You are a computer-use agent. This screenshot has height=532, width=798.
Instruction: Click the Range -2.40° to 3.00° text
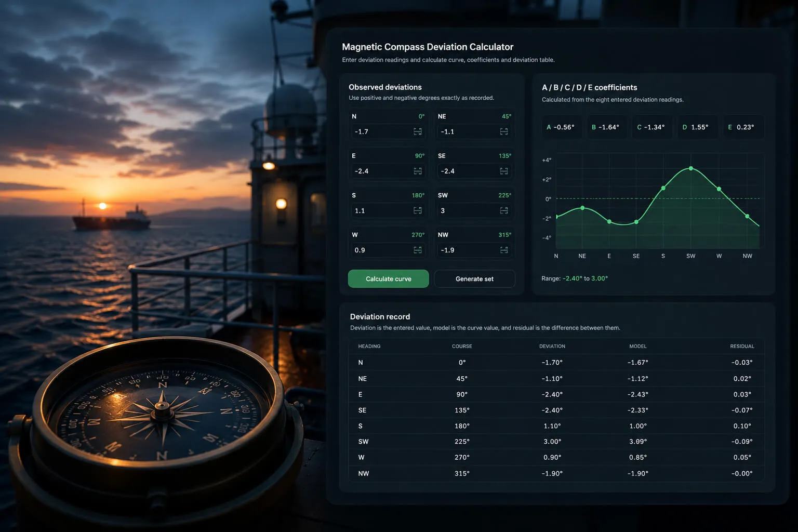575,278
